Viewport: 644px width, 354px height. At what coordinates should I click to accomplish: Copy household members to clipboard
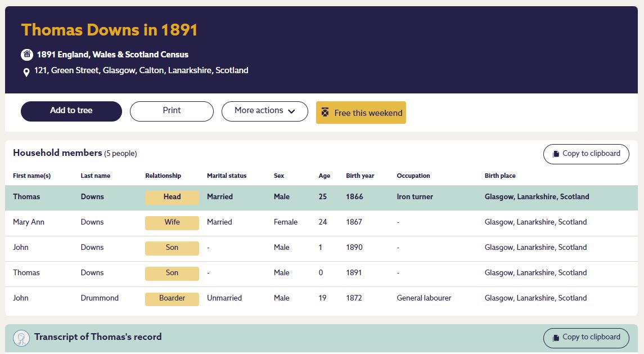[x=586, y=154]
